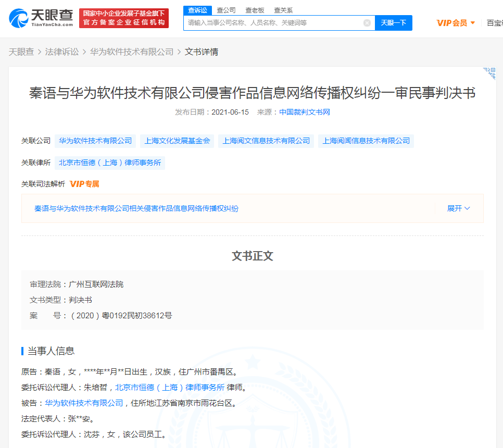The width and height of the screenshot is (503, 448).
Task: Switch to the 查老板 tab
Action: click(x=255, y=10)
